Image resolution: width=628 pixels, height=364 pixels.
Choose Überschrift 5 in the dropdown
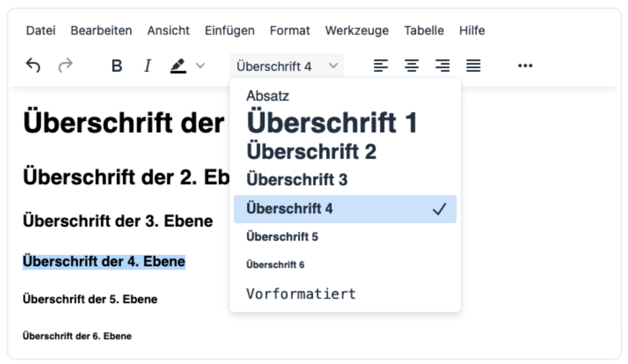click(x=345, y=237)
